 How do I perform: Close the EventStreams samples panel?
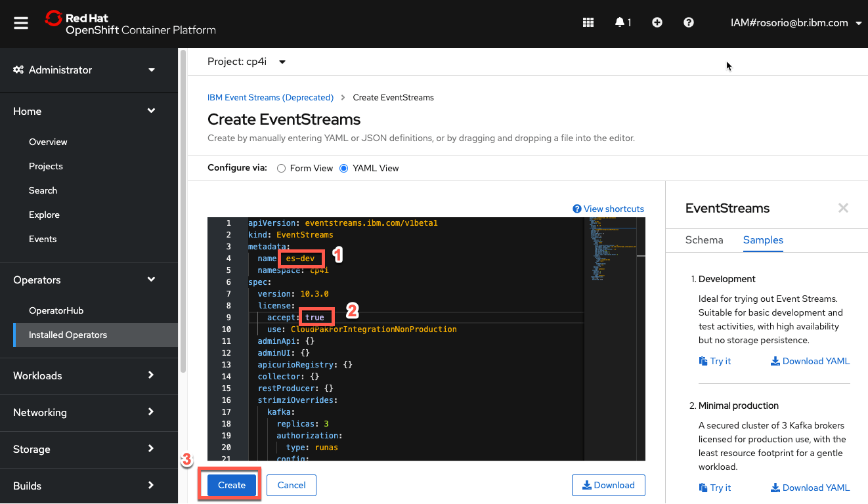pyautogui.click(x=844, y=208)
